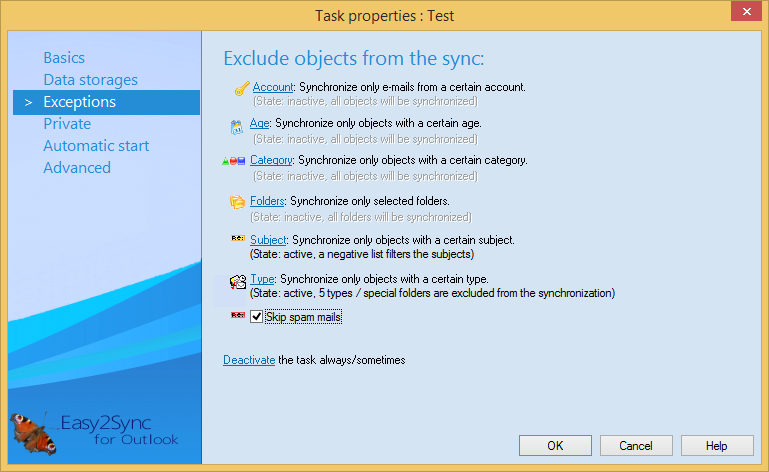Uncheck the Skip spam mails checkbox

click(x=257, y=317)
